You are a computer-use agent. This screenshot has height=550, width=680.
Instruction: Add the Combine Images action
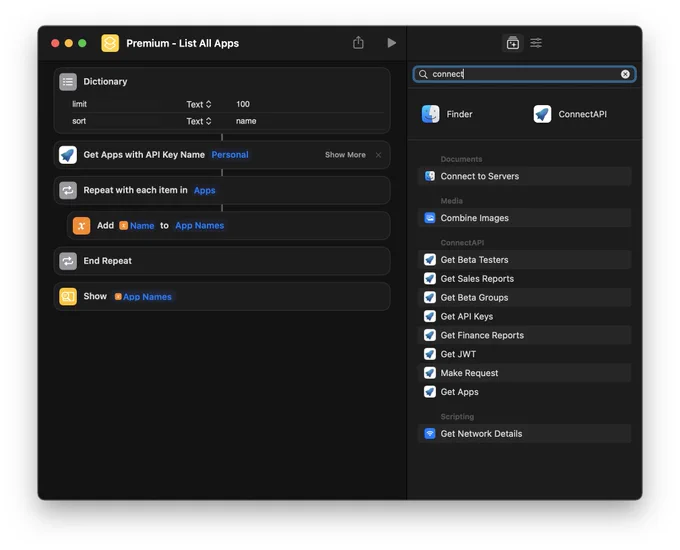(524, 218)
